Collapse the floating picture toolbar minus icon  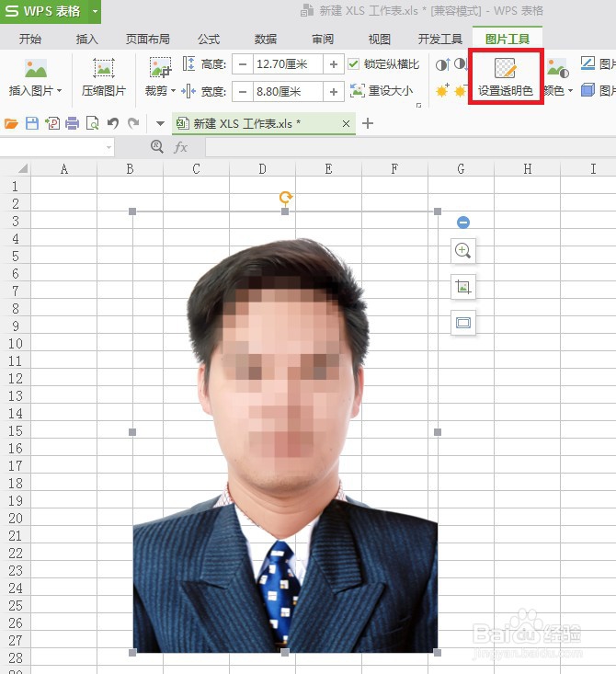pos(463,223)
